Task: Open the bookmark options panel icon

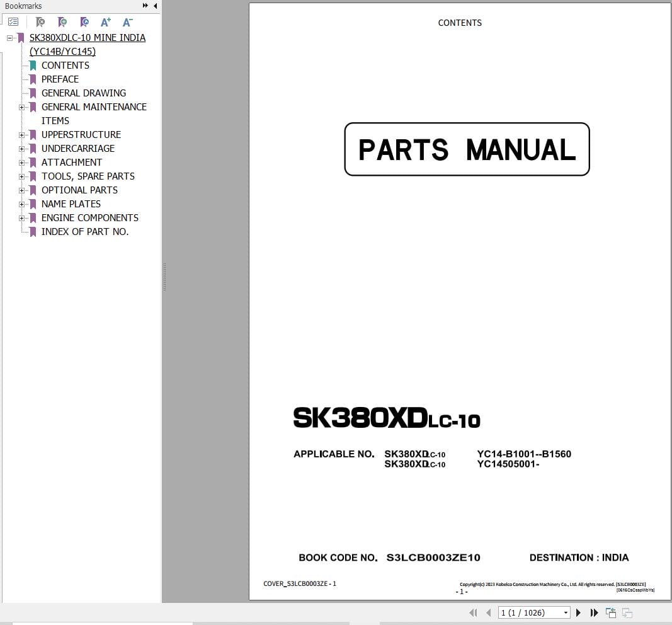Action: [x=14, y=21]
